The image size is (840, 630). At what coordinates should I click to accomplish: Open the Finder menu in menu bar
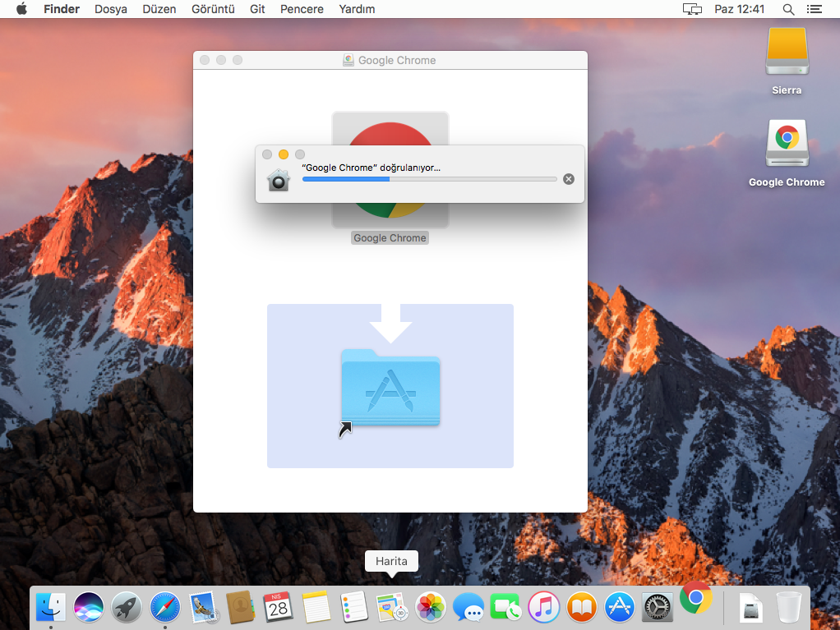62,9
